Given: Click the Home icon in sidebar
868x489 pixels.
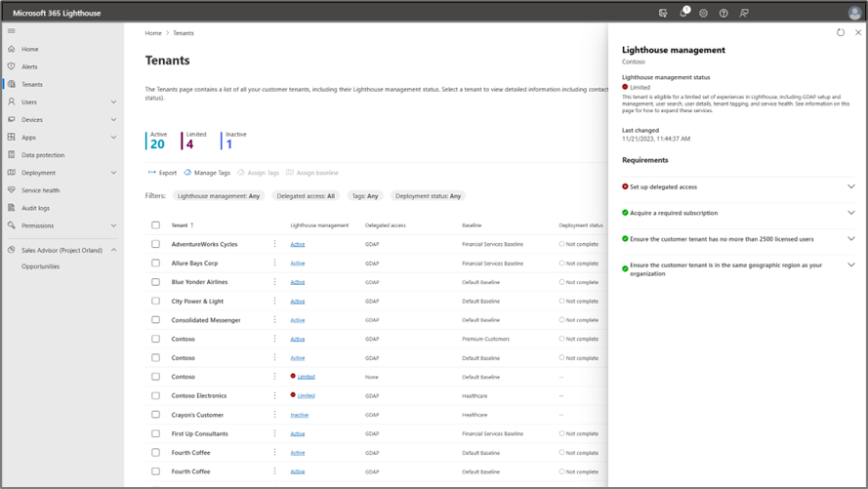Looking at the screenshot, I should point(11,49).
